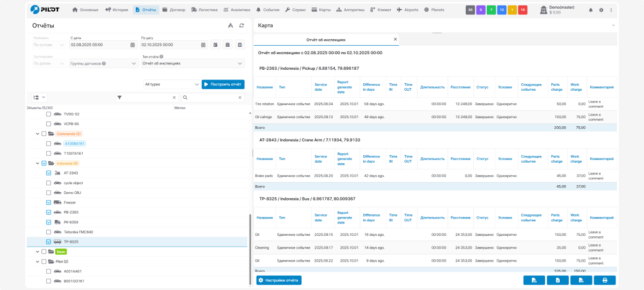Image resolution: width=644 pixels, height=290 pixels.
Task: Check the PK-6359 object checkbox
Action: [x=49, y=222]
